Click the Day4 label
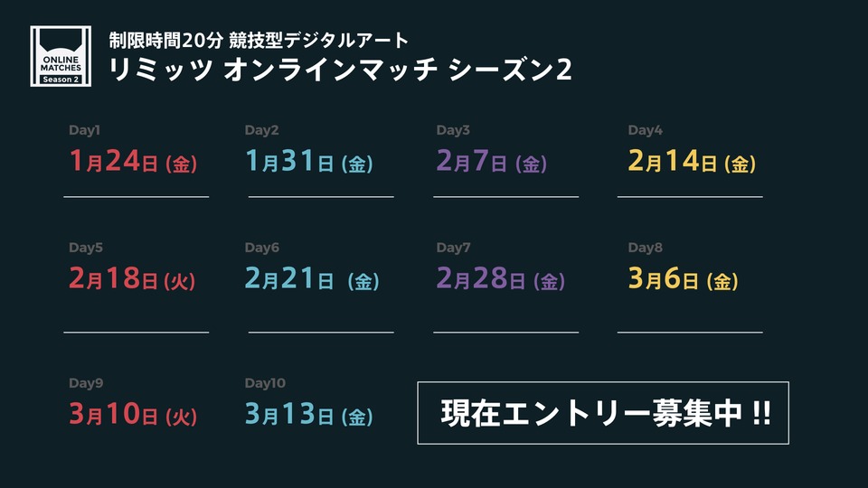 [645, 130]
